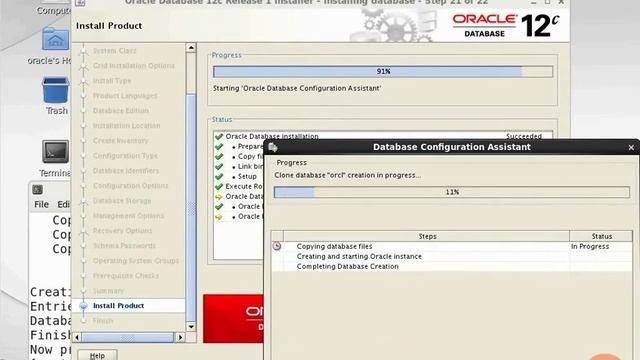The image size is (640, 360).
Task: Select the Configuration Options step
Action: tap(130, 186)
